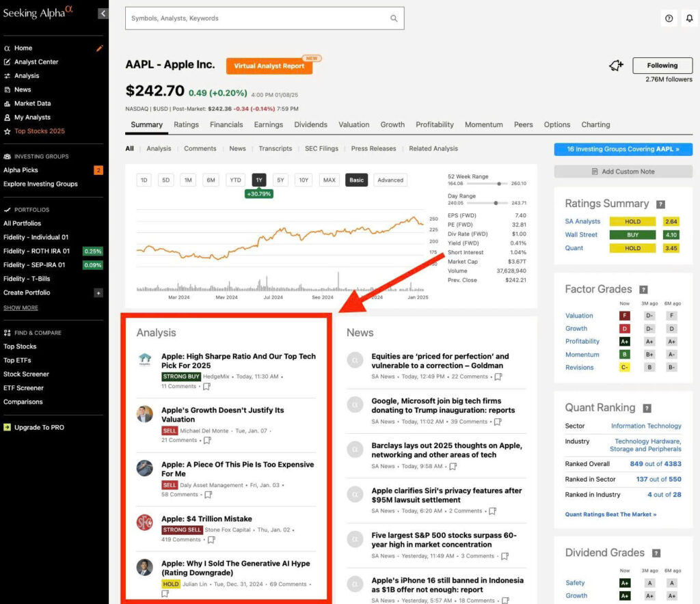
Task: Expand SHOW MORE under portfolios
Action: [x=21, y=307]
